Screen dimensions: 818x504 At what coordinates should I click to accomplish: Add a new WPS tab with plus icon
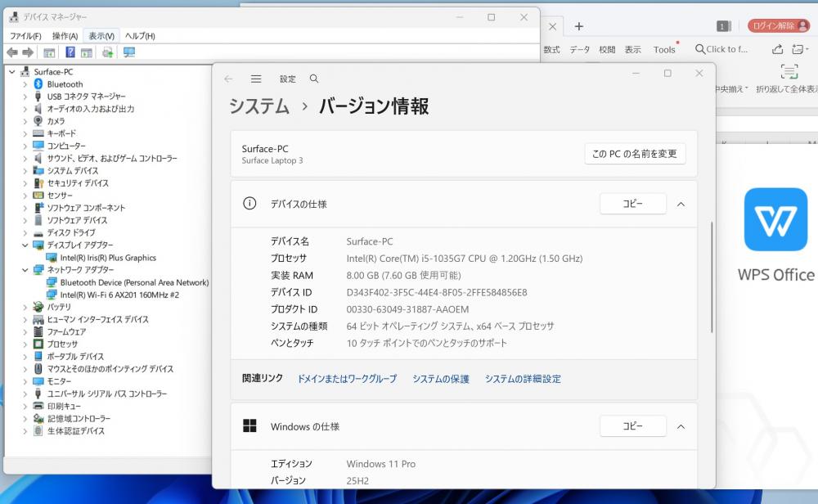tap(578, 26)
